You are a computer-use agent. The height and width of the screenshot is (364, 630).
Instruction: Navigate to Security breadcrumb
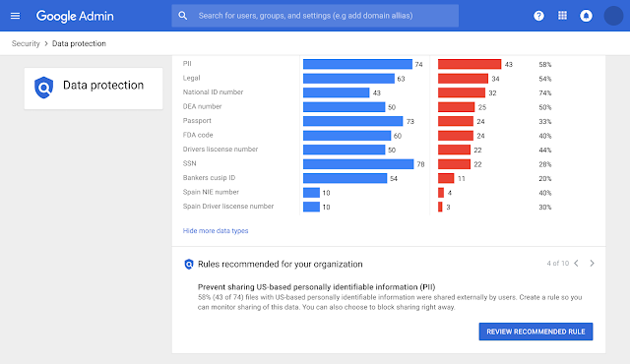click(x=26, y=43)
